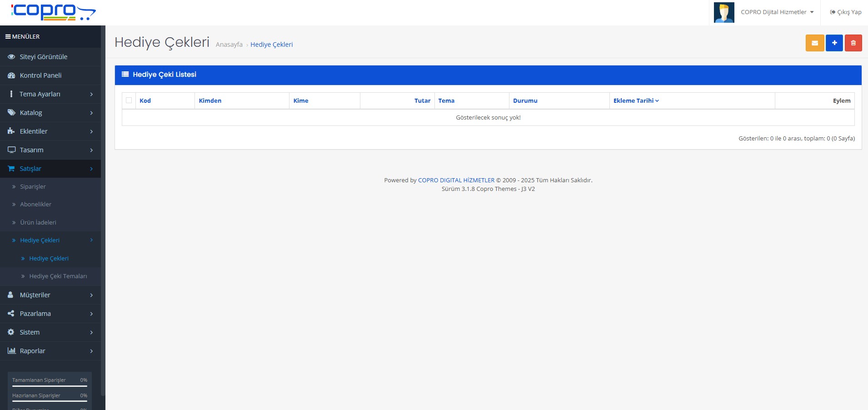This screenshot has width=868, height=410.
Task: Open COPRO Dijital Hizmetler user dropdown
Action: [x=777, y=12]
